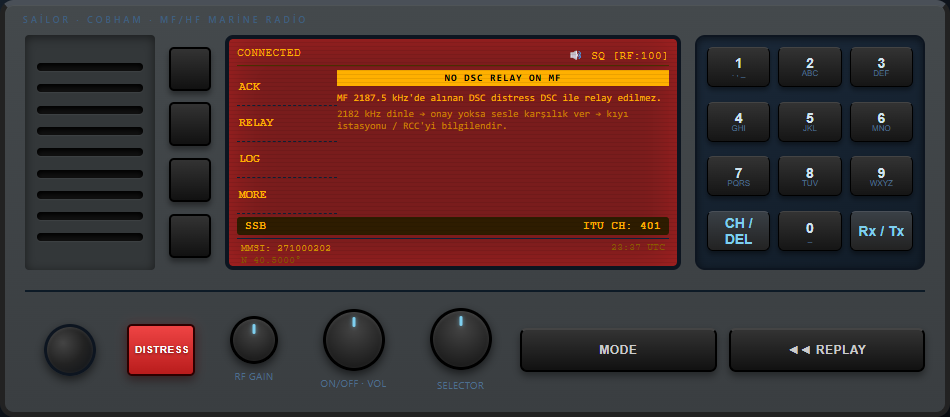Image resolution: width=950 pixels, height=417 pixels.
Task: Click the ITU CH: 401 status bar
Action: (453, 226)
